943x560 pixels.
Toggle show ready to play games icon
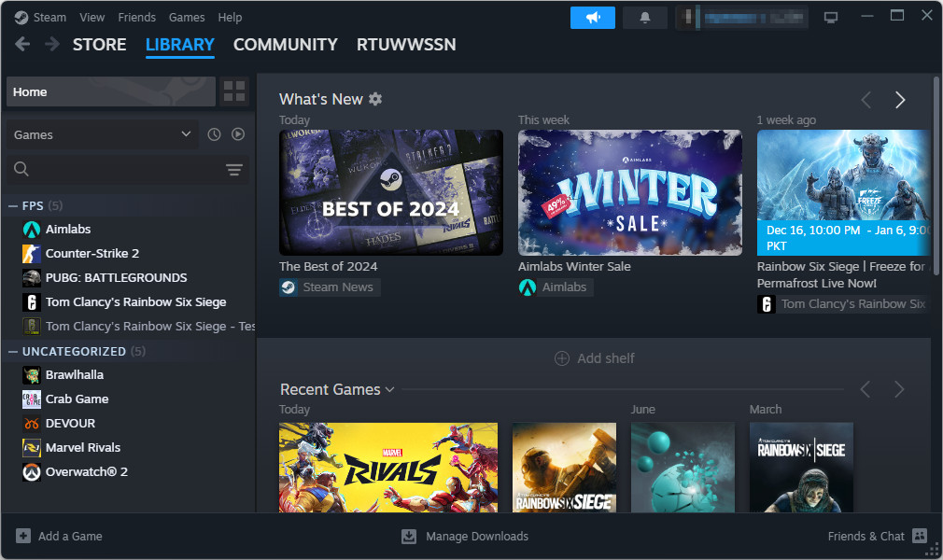pos(238,134)
